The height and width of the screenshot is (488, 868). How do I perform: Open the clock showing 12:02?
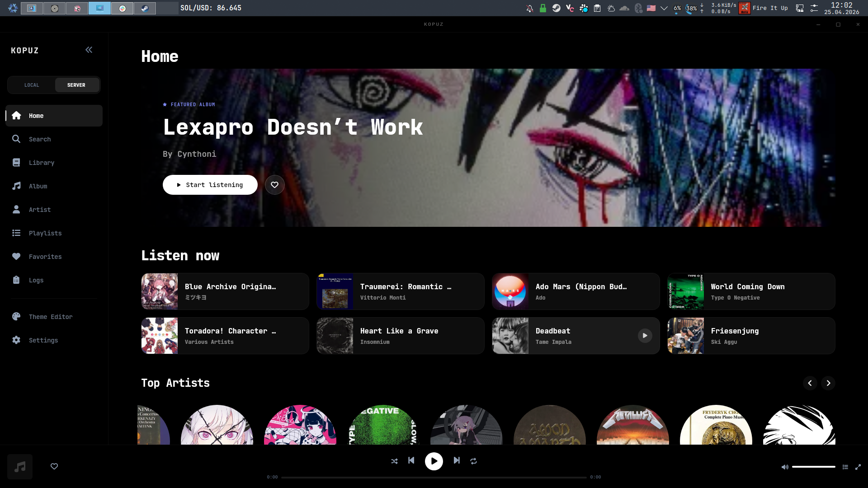click(841, 8)
